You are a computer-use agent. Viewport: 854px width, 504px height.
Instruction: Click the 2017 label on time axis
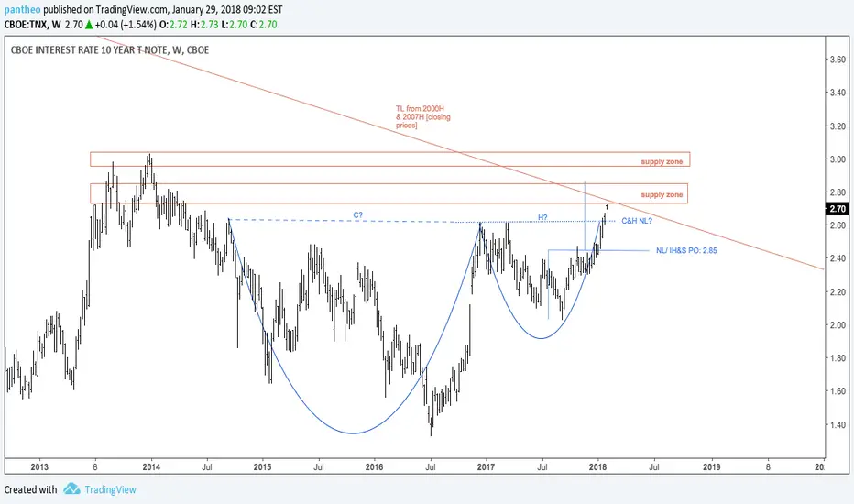486,467
